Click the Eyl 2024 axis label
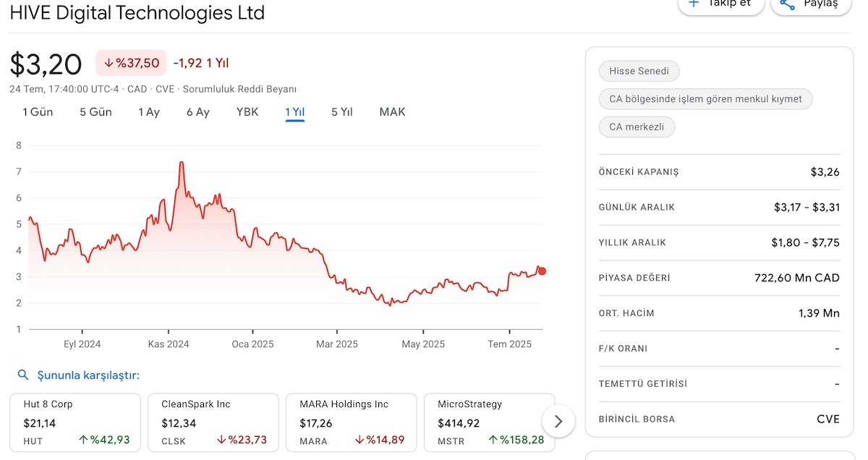868x460 pixels. [82, 344]
